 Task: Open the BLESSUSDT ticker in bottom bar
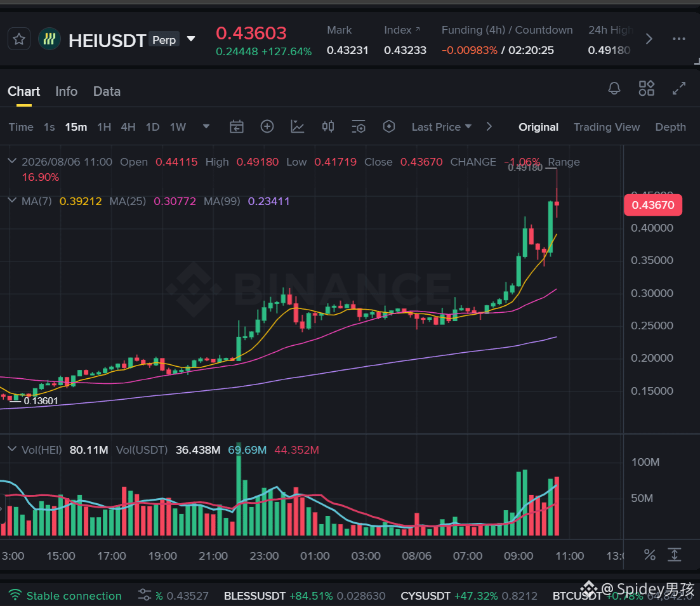pos(304,596)
